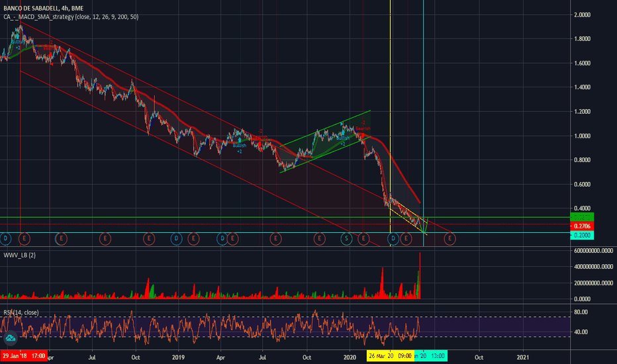Click the rightmost Oct label before 2021

(x=479, y=357)
